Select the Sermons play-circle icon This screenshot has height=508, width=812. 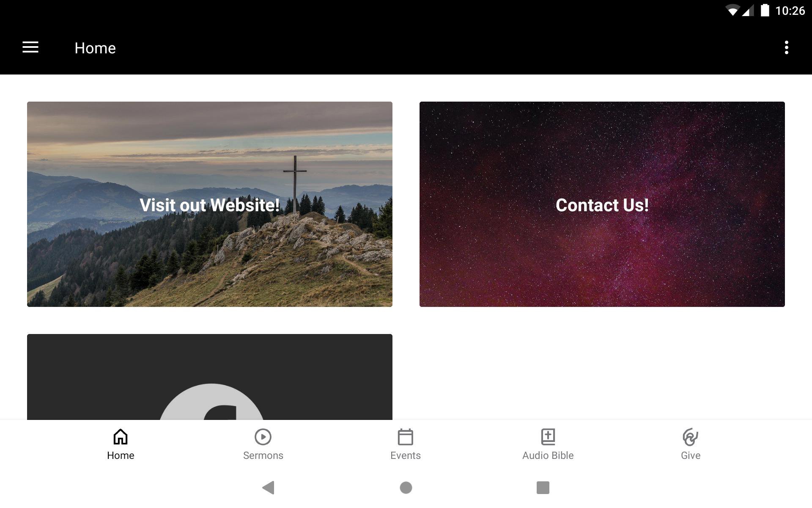263,437
